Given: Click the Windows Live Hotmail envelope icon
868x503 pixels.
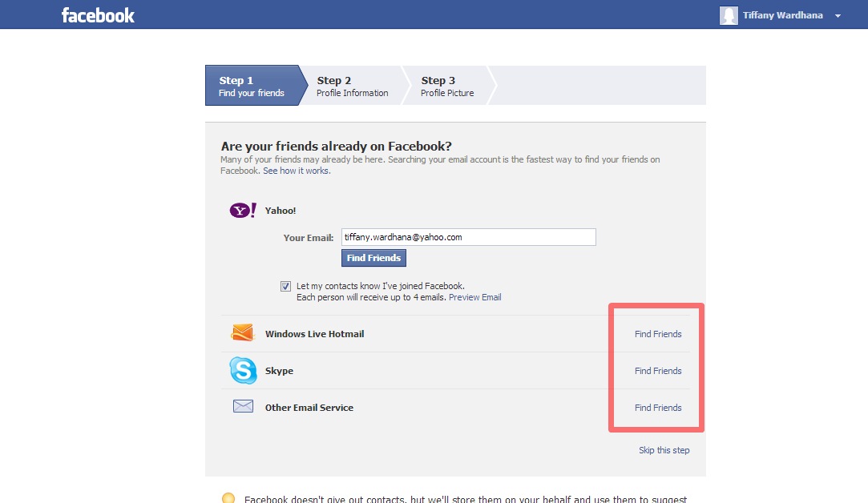Looking at the screenshot, I should click(x=243, y=332).
